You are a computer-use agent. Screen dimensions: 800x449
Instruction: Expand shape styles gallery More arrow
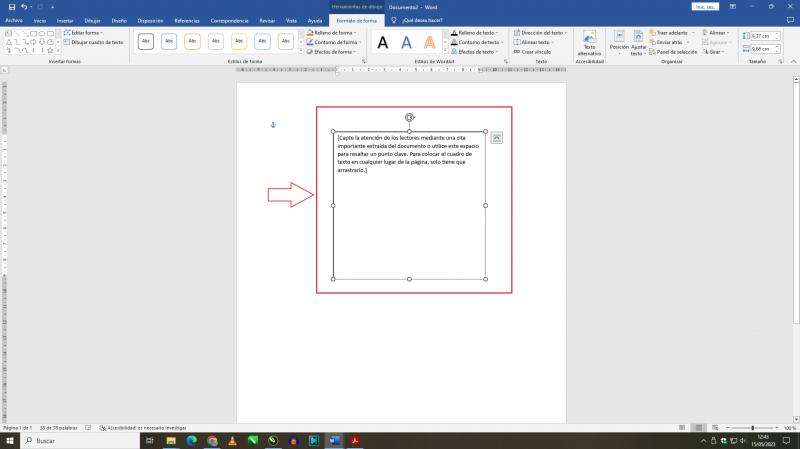[x=301, y=51]
